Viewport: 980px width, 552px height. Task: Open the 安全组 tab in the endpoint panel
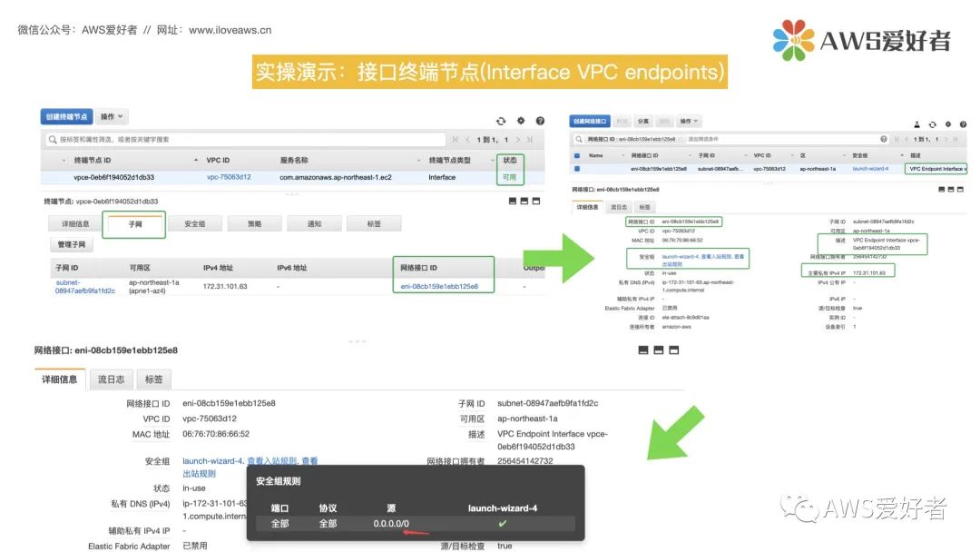pos(194,224)
